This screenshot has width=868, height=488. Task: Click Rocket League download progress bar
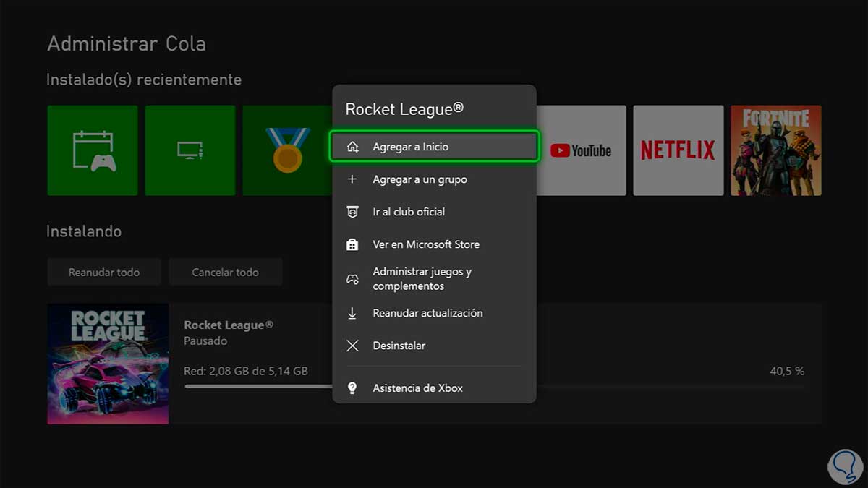pyautogui.click(x=494, y=387)
